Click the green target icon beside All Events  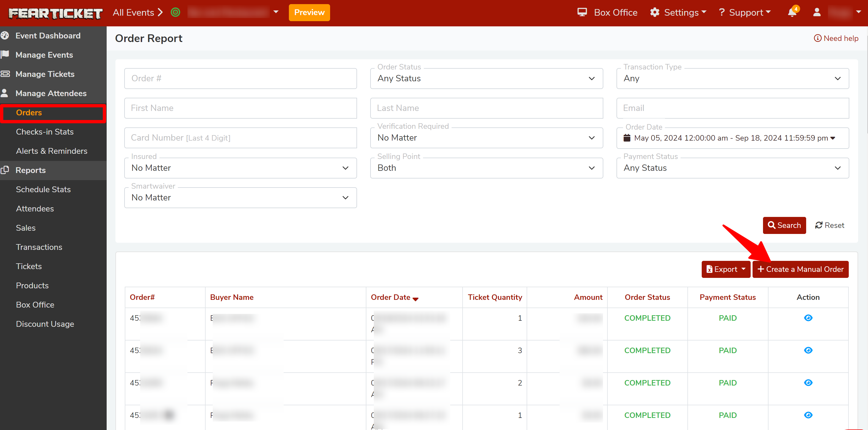point(175,12)
